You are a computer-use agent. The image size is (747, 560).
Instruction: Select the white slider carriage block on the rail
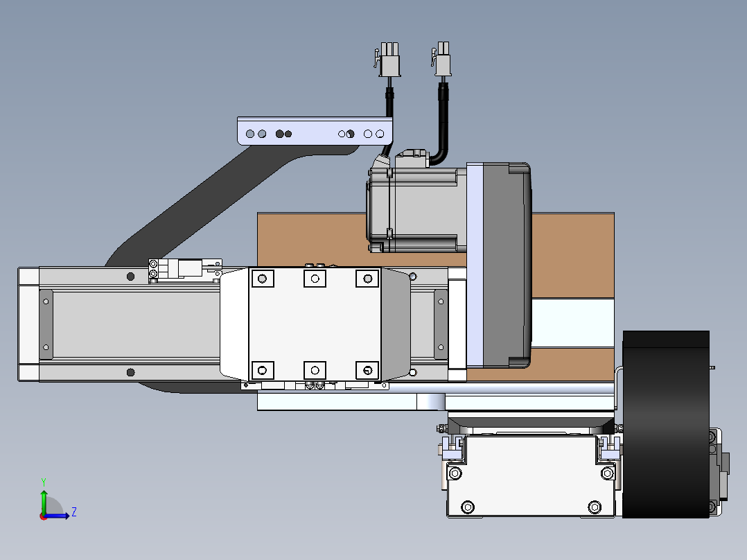click(315, 324)
